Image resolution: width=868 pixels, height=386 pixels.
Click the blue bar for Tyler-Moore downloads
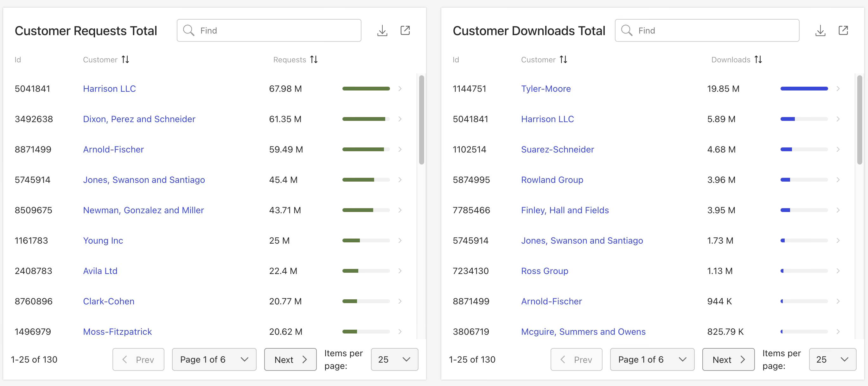coord(804,89)
